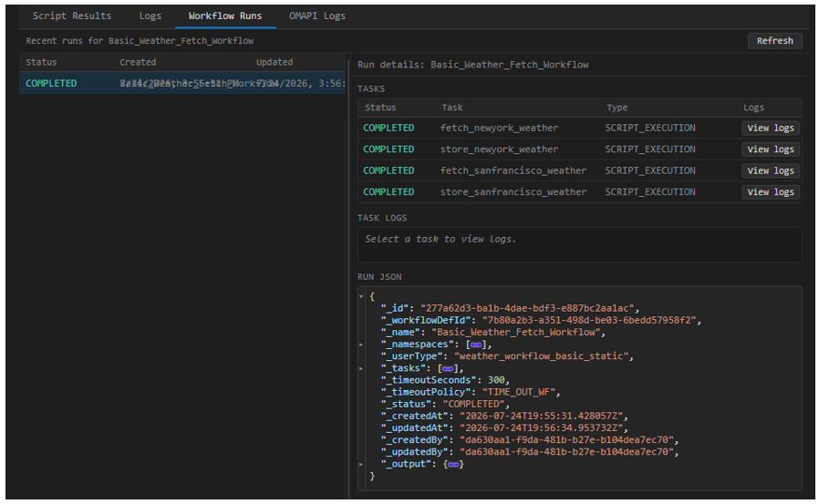Viewport: 819px width, 504px height.
Task: Click 'Recent runs for Basic_Weather_Fetch_Workflow' label
Action: click(140, 41)
